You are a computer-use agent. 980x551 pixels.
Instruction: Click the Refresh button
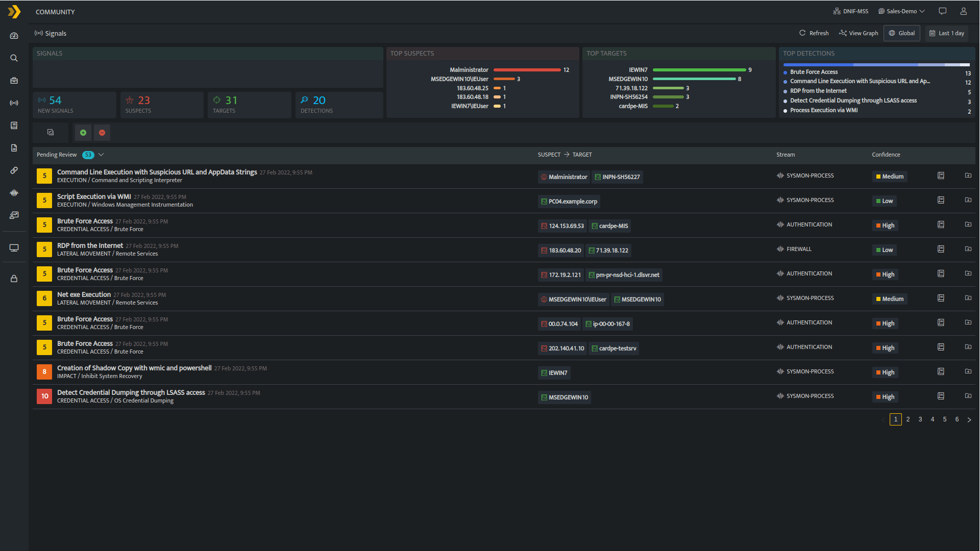[x=814, y=33]
